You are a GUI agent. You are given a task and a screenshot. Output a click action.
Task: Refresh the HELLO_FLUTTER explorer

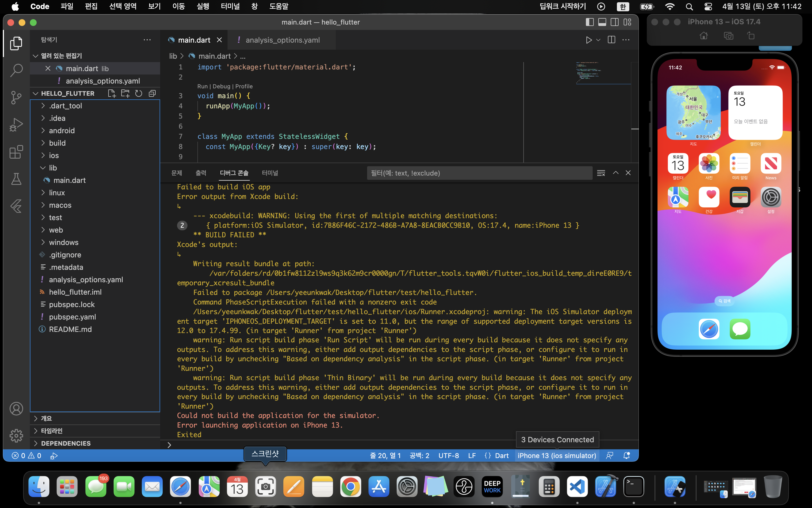point(139,93)
